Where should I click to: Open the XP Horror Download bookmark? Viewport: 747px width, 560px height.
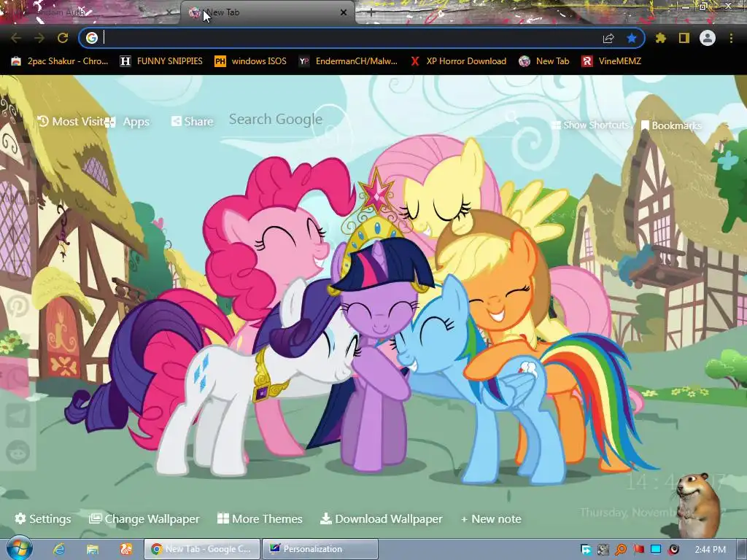click(x=458, y=61)
